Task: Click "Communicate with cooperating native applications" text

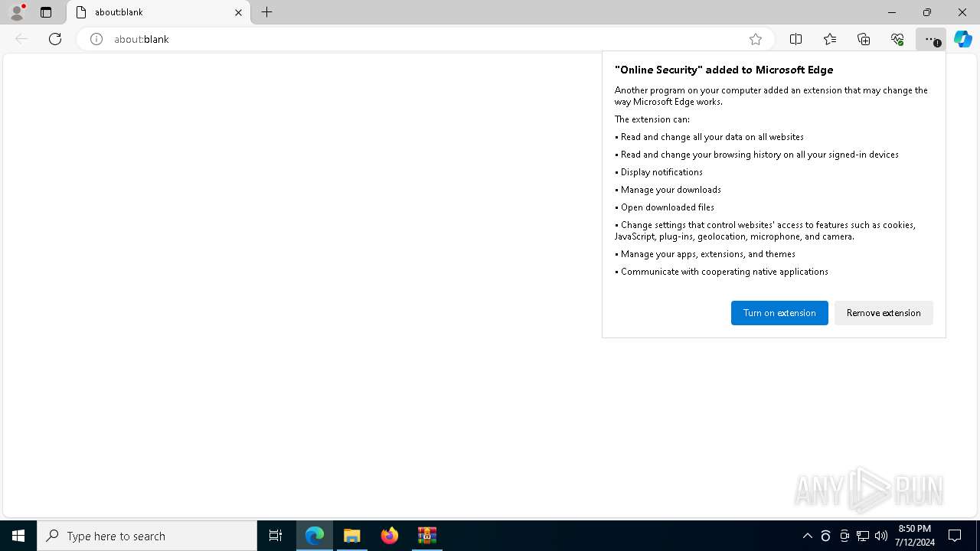Action: coord(724,272)
